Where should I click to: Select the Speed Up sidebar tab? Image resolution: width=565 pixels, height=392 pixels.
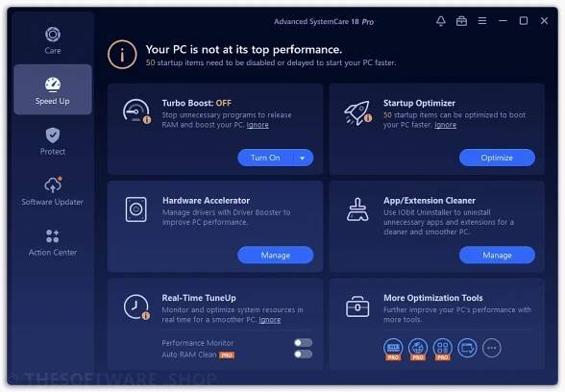pyautogui.click(x=53, y=89)
